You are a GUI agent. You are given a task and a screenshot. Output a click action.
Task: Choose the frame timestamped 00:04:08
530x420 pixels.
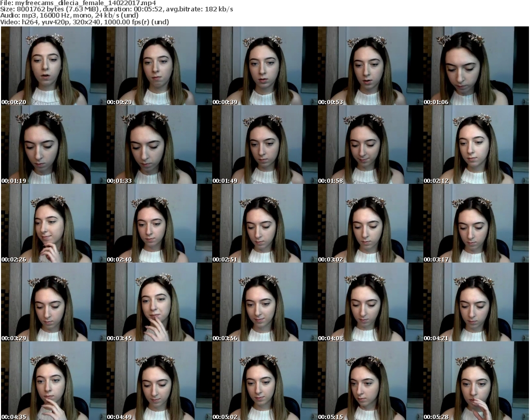coord(370,302)
